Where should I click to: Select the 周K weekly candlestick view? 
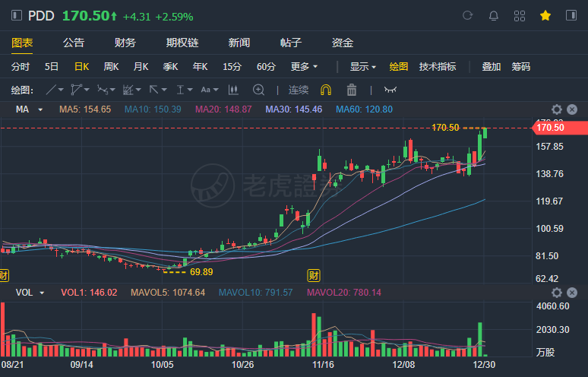coord(111,67)
